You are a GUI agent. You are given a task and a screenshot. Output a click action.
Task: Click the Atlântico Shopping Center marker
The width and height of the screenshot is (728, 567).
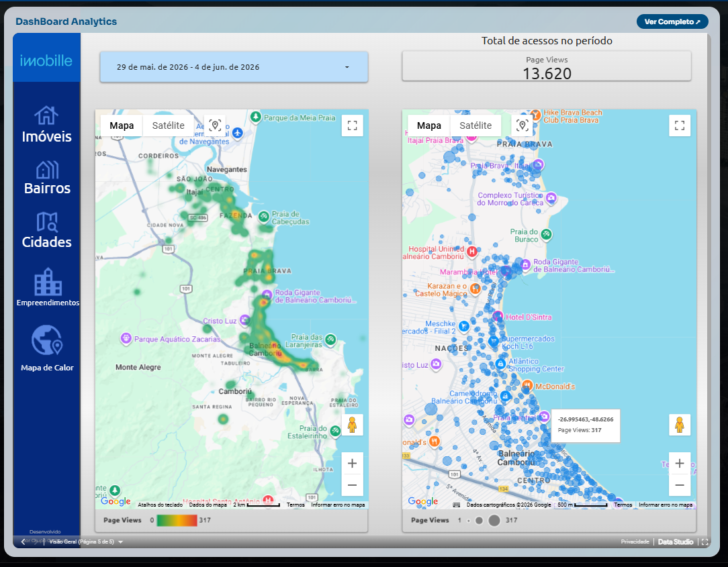point(500,364)
